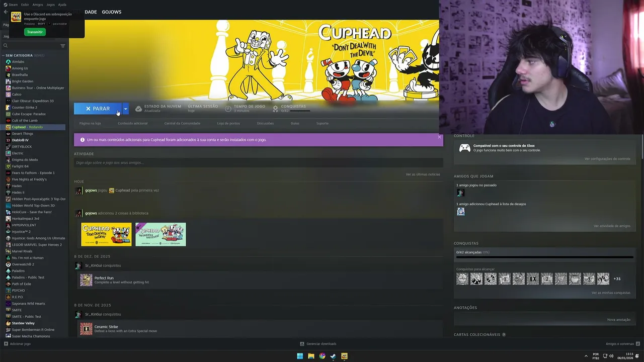Open the library filter options icon

(x=63, y=46)
